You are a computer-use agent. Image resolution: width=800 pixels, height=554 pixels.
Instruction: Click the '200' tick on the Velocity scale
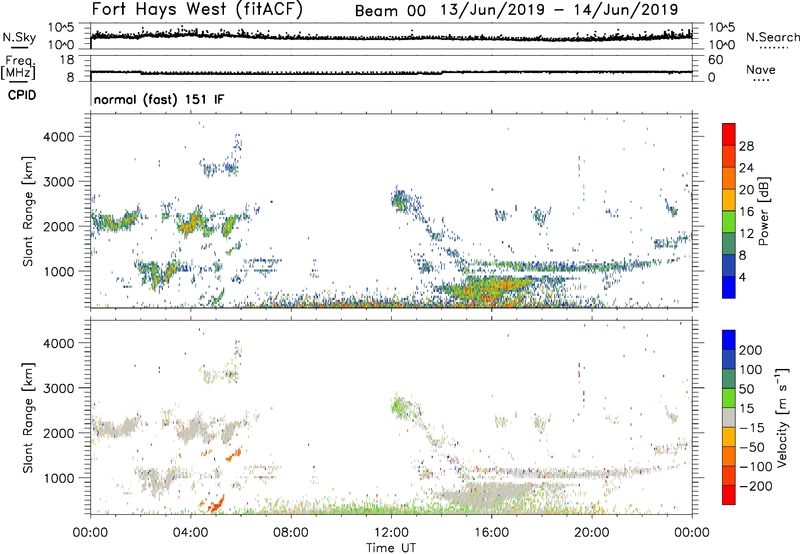[x=750, y=350]
